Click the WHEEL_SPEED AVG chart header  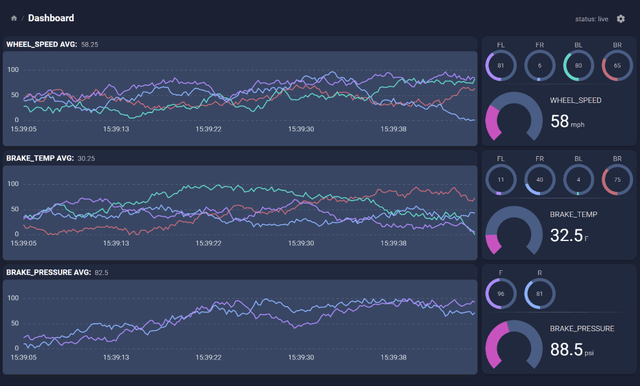pos(52,44)
